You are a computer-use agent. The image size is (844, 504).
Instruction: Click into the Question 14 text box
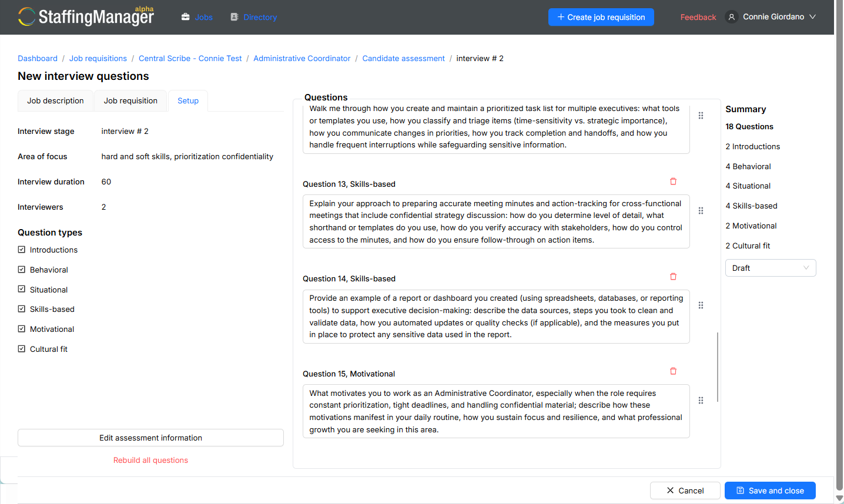[x=496, y=317]
